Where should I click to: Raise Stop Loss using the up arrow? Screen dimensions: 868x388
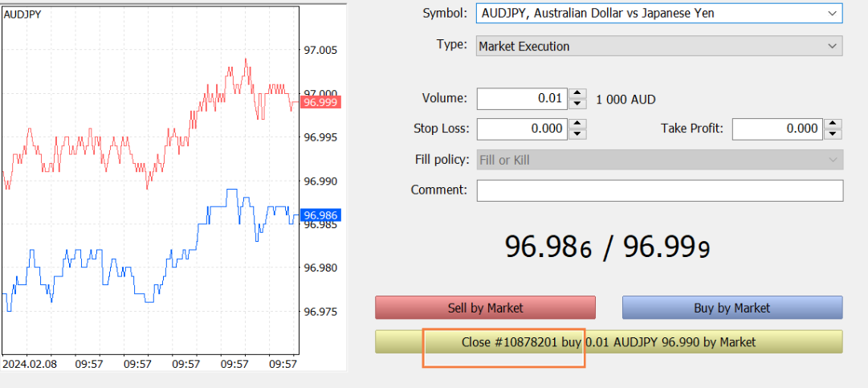point(577,124)
